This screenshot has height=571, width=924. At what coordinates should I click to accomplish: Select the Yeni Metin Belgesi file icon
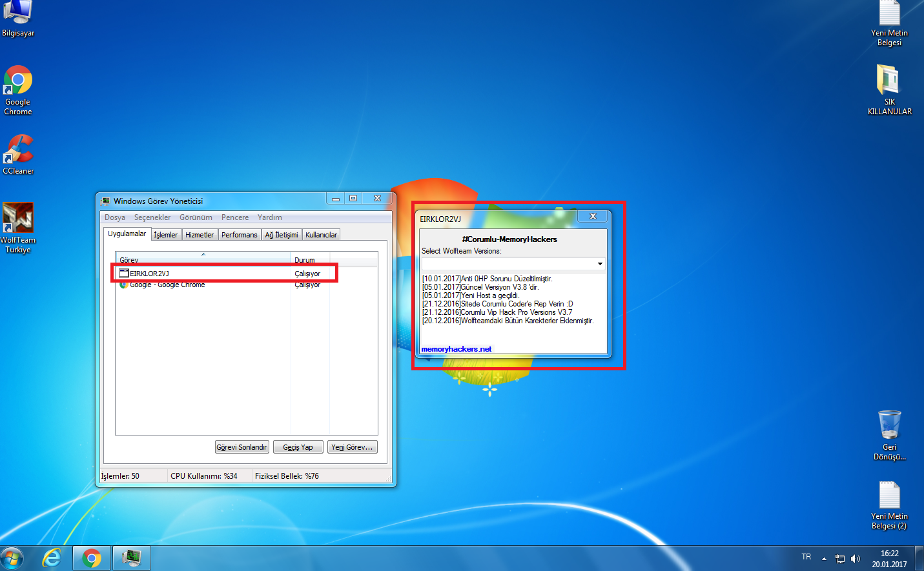pos(889,23)
